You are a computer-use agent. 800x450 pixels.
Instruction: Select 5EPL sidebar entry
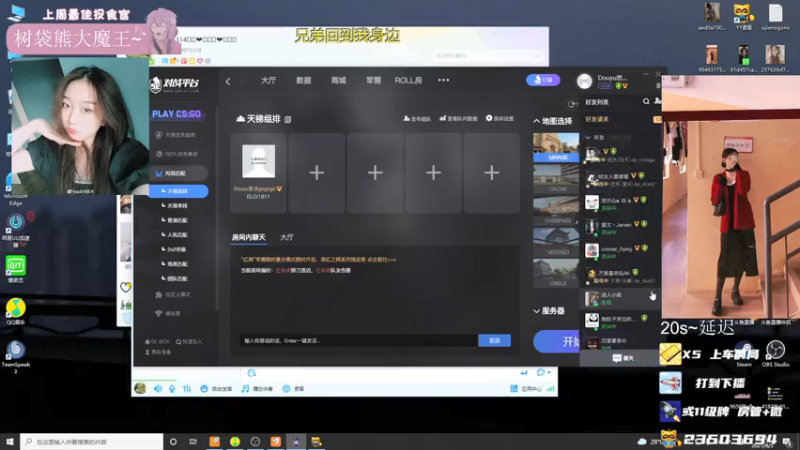tap(177, 154)
